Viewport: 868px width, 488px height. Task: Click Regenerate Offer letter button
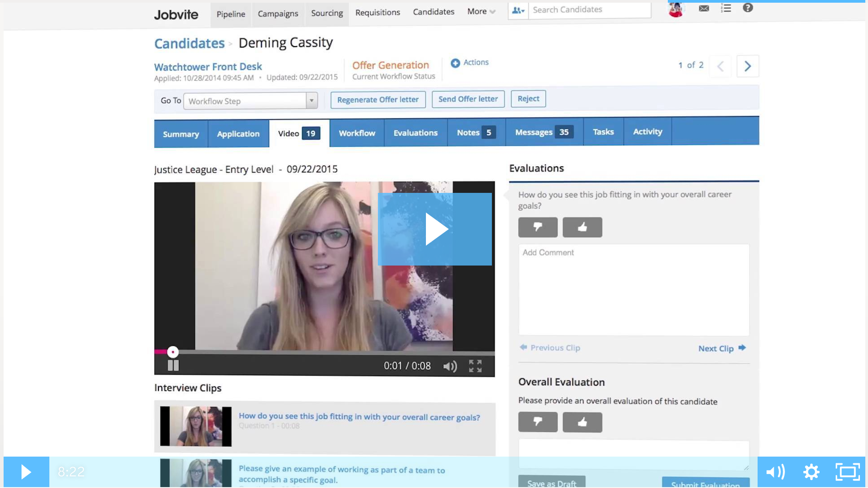click(x=378, y=100)
